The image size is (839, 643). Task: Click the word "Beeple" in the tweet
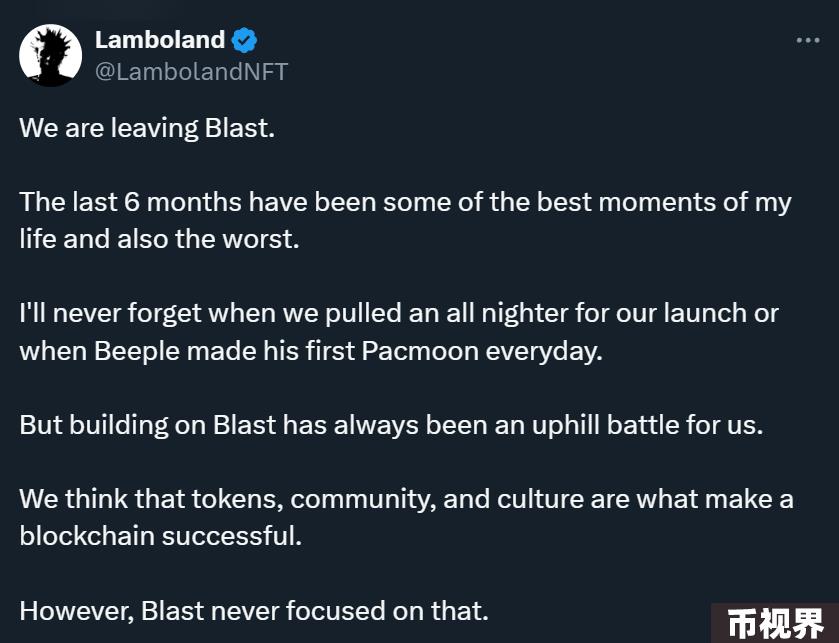tap(137, 351)
